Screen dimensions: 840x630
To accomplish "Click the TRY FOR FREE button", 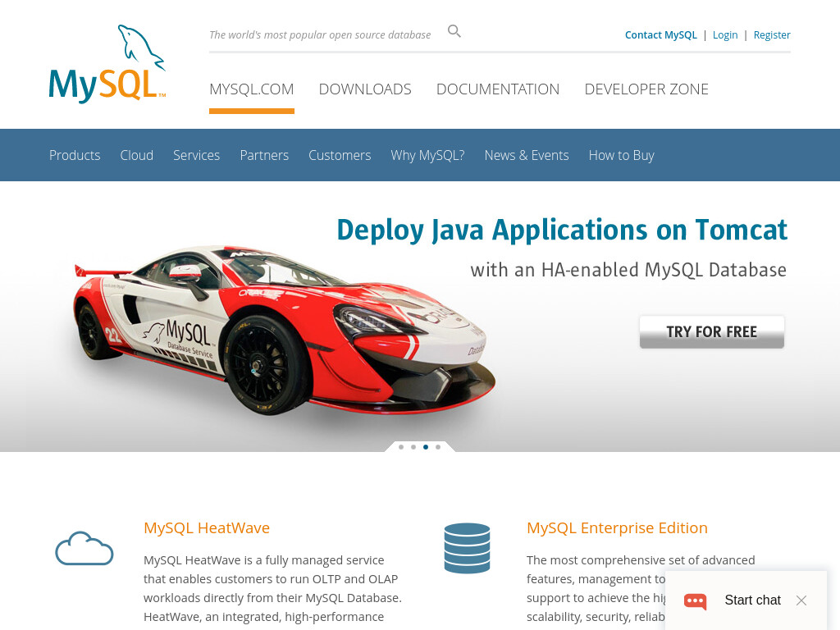I will pyautogui.click(x=712, y=332).
